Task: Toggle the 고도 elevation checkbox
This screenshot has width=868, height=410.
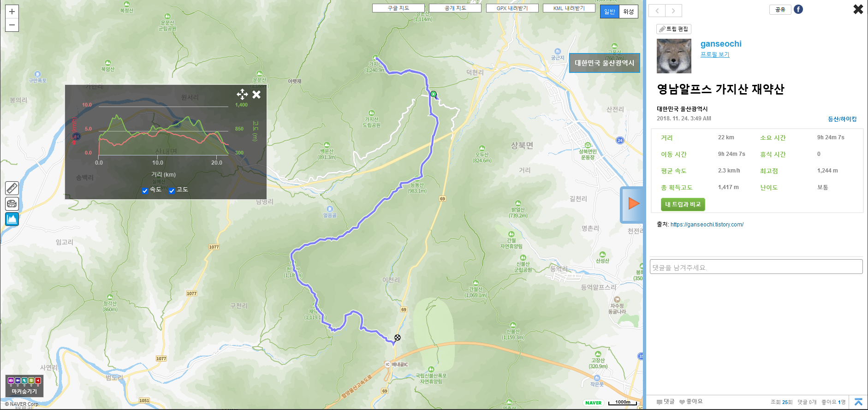Action: (172, 190)
